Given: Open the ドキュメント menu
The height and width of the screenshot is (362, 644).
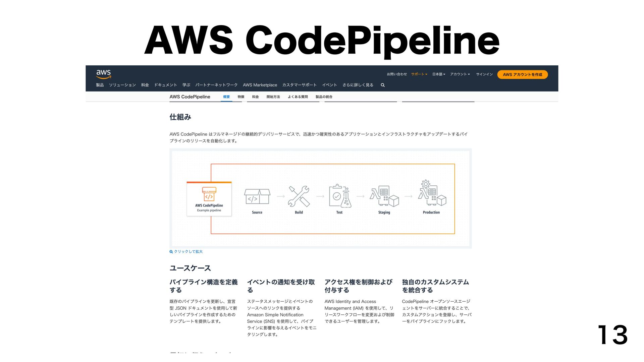Looking at the screenshot, I should (x=165, y=85).
